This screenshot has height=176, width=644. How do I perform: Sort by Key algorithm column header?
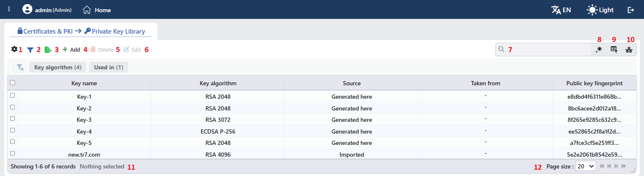click(x=218, y=83)
